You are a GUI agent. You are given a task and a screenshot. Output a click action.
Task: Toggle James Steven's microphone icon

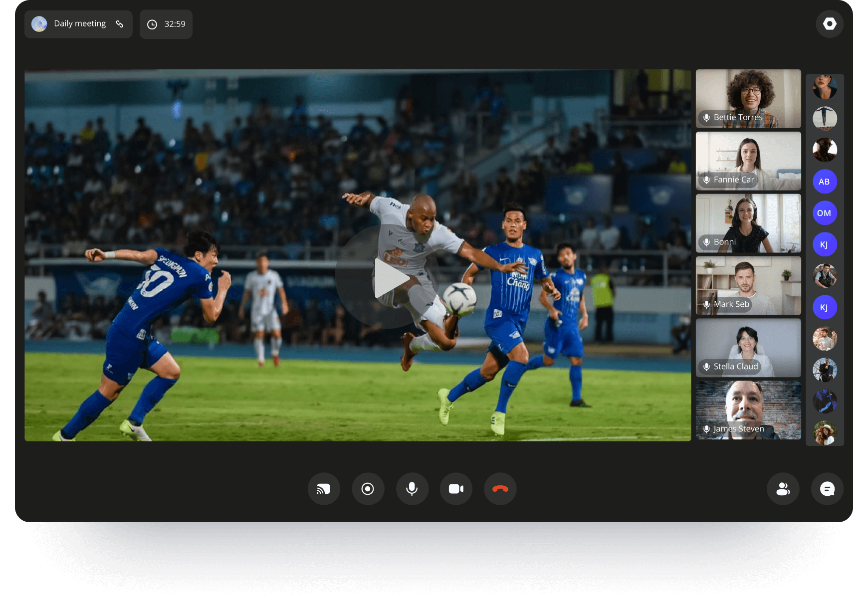706,429
